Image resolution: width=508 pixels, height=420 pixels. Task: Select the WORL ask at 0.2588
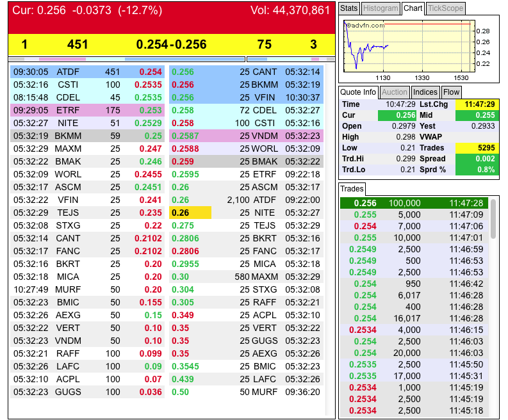pyautogui.click(x=246, y=149)
